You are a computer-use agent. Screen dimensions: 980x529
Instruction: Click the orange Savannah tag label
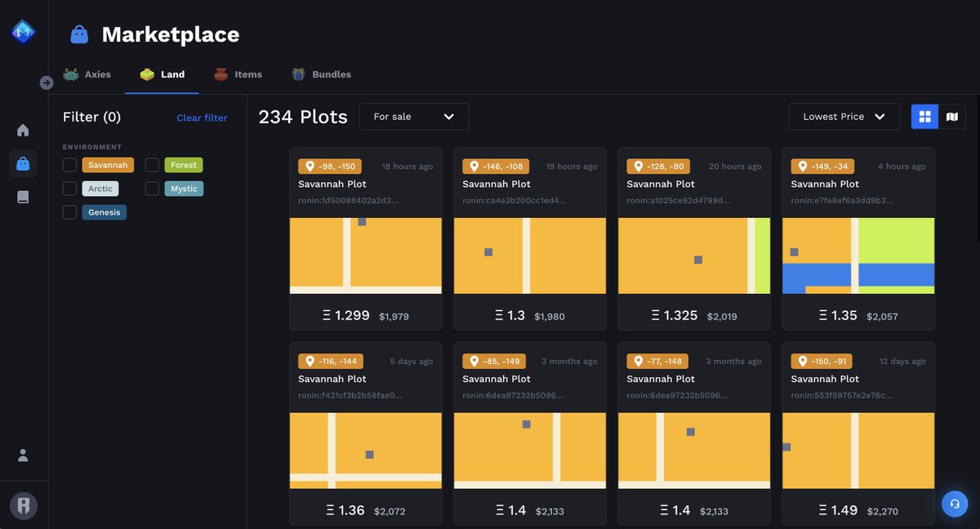point(108,165)
